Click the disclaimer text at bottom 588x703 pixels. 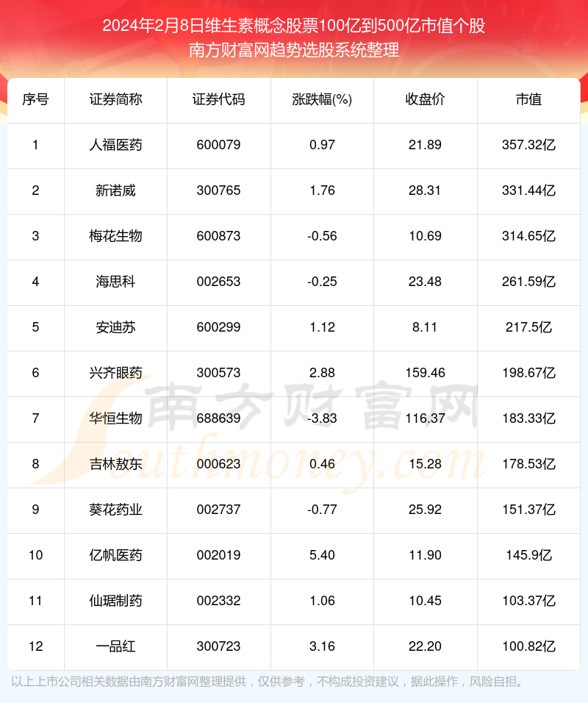tap(267, 682)
